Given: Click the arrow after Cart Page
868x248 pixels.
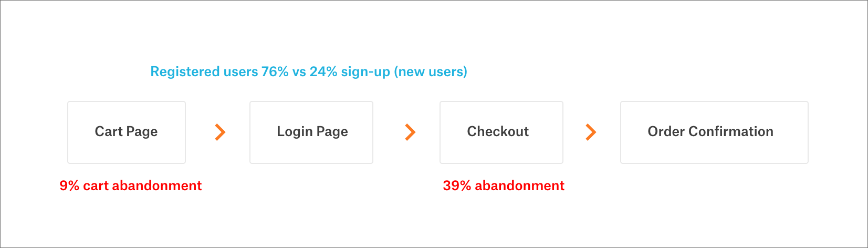Looking at the screenshot, I should 221,132.
